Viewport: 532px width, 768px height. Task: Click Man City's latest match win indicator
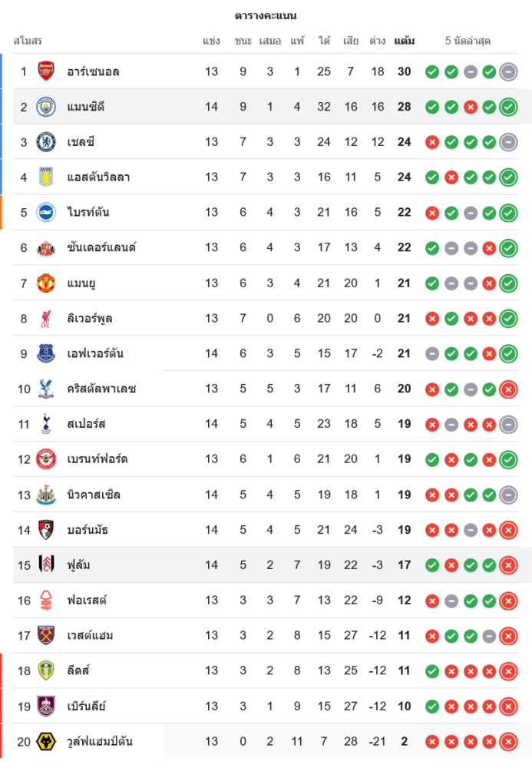click(x=508, y=108)
